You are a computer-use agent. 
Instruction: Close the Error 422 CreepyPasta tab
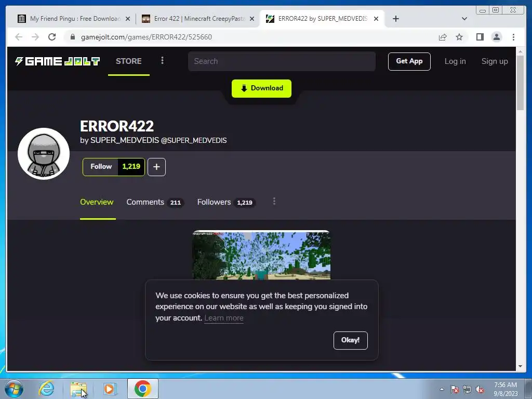[x=252, y=19]
